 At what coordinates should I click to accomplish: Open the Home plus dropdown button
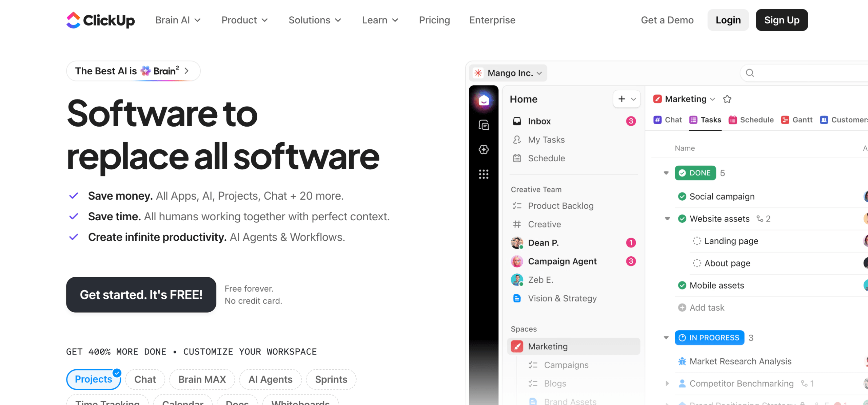point(627,99)
